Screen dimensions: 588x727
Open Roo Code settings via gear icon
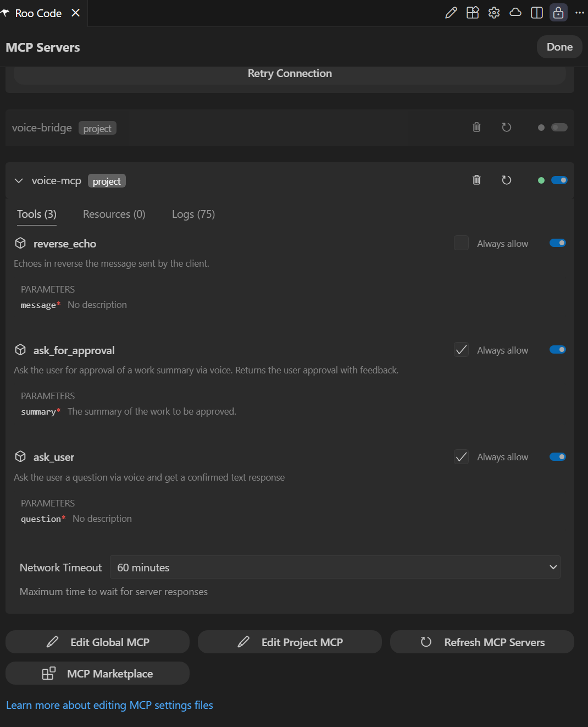[493, 12]
